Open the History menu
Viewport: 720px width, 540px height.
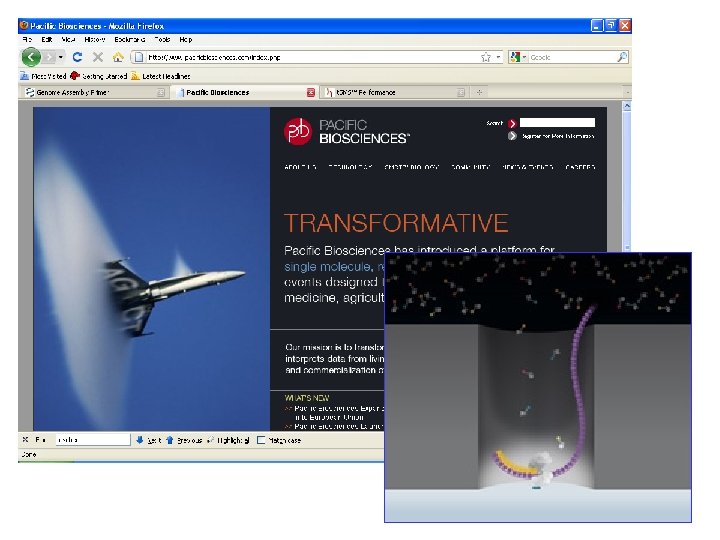(95, 39)
